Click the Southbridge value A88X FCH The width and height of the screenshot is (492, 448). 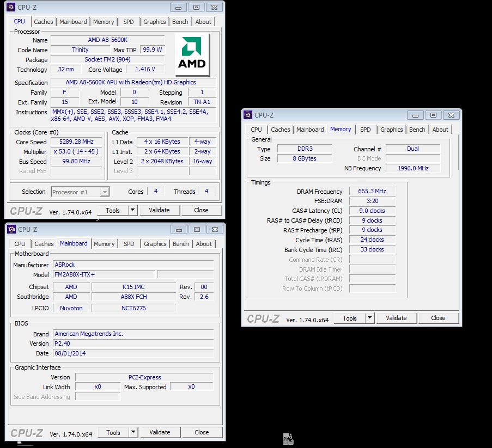(x=133, y=297)
